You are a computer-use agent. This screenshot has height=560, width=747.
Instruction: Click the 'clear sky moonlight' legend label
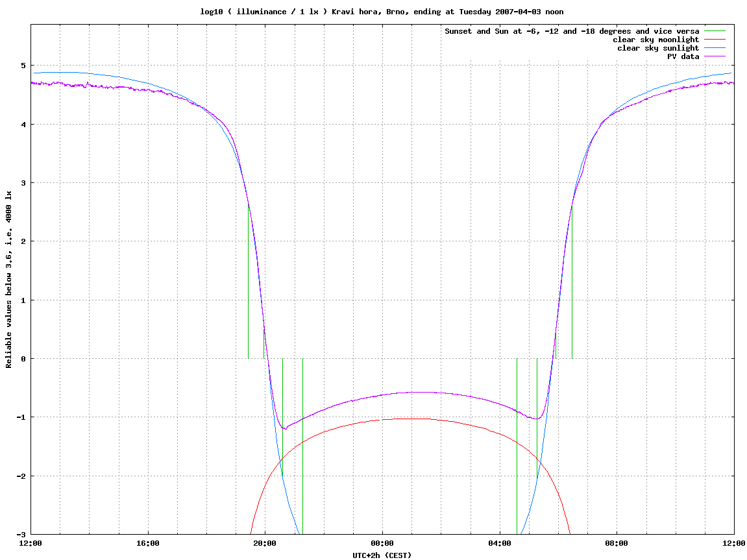pos(655,40)
